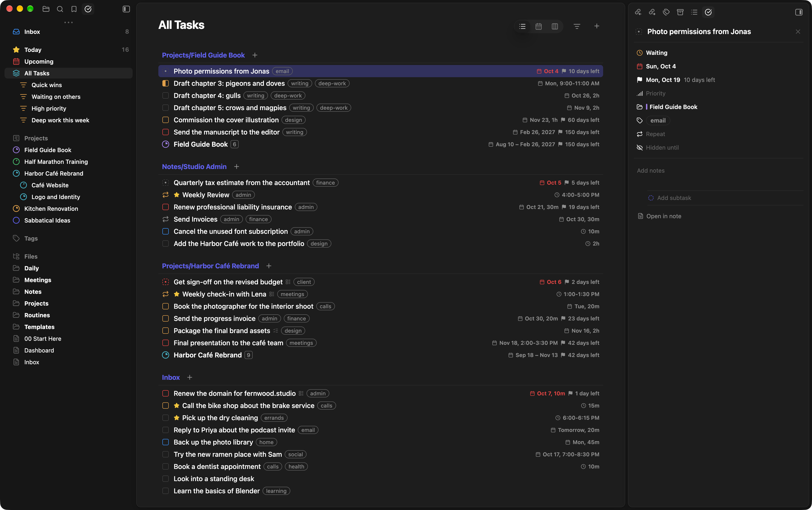812x510 pixels.
Task: Open the backlinks icon in right panel toolbar
Action: coord(638,12)
